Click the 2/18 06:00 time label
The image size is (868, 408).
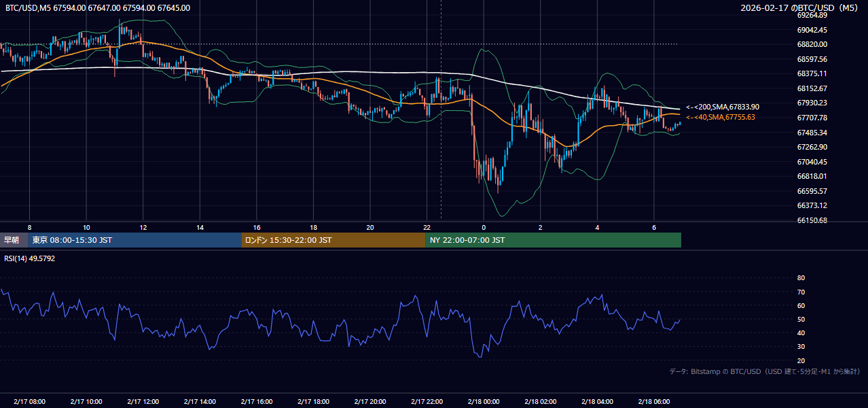click(654, 402)
